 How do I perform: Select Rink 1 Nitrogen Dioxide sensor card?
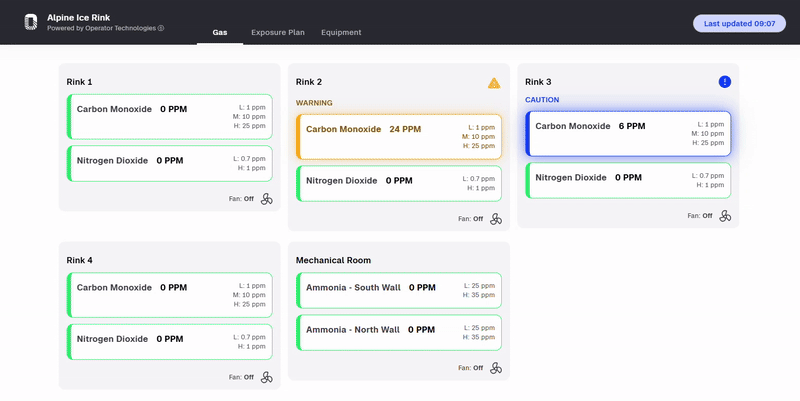pos(169,164)
